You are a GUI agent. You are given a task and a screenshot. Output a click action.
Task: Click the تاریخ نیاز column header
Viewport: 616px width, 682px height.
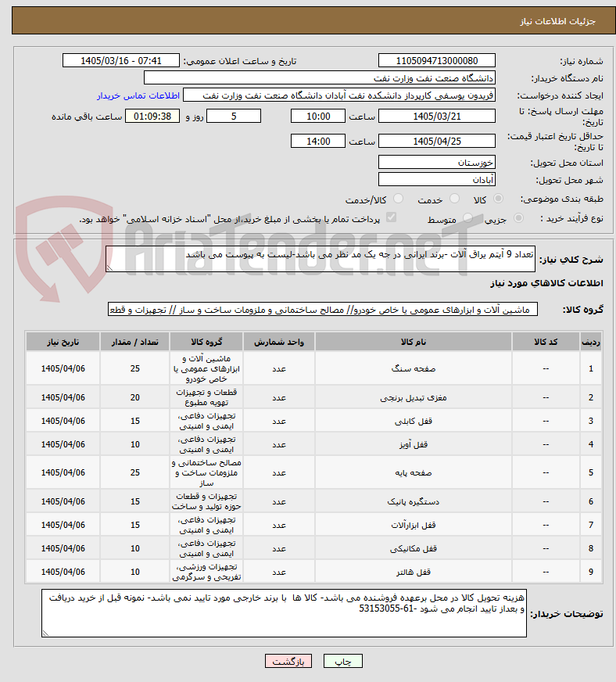coord(63,342)
